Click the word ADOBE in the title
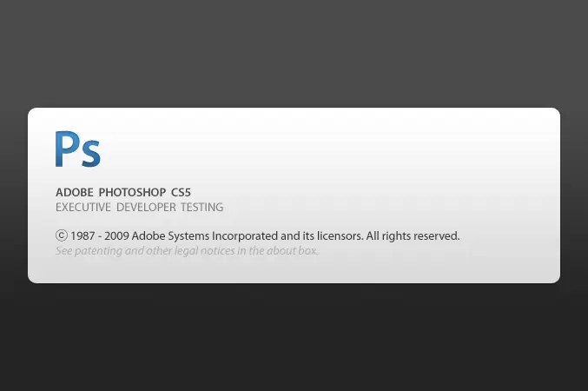The image size is (588, 391). tap(74, 191)
